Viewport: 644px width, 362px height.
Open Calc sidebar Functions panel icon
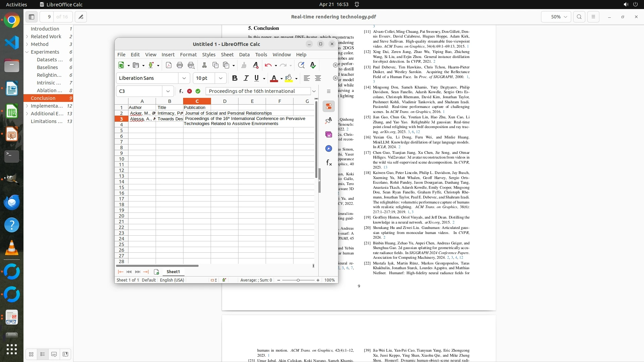coord(329,163)
